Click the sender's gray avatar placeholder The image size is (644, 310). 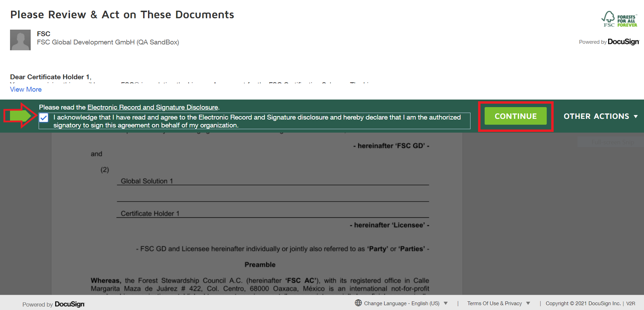click(x=20, y=40)
